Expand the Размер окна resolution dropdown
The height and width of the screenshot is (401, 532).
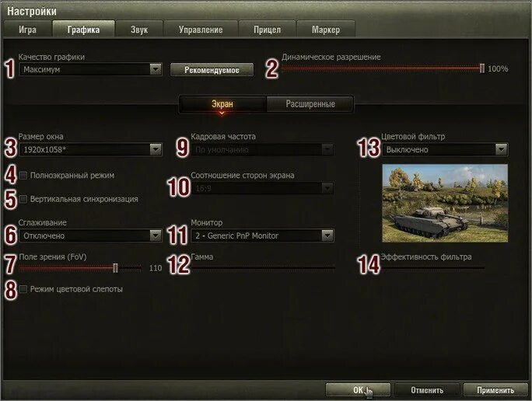156,149
